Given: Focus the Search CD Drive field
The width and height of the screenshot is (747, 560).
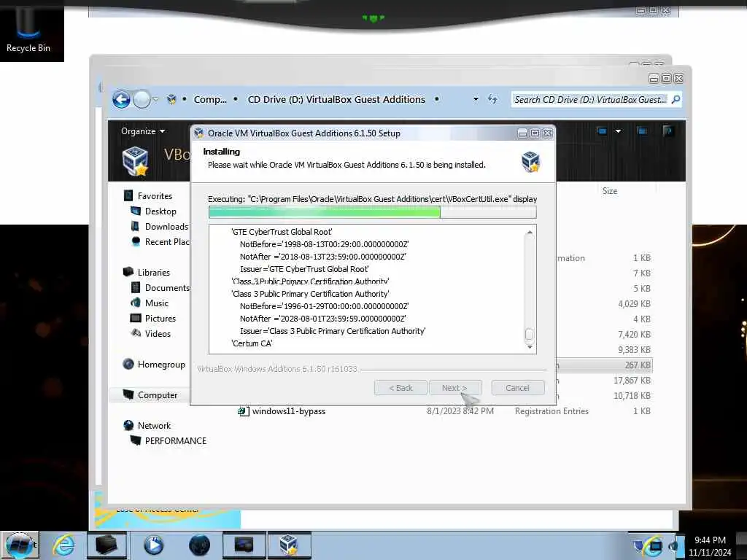Looking at the screenshot, I should pyautogui.click(x=589, y=99).
